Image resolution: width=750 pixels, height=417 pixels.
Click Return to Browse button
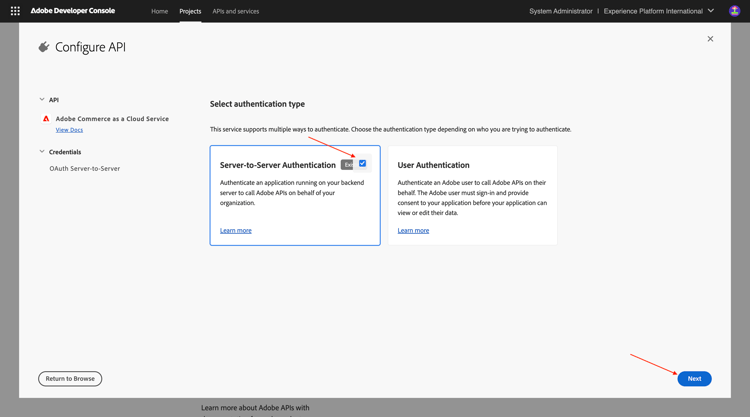[70, 379]
